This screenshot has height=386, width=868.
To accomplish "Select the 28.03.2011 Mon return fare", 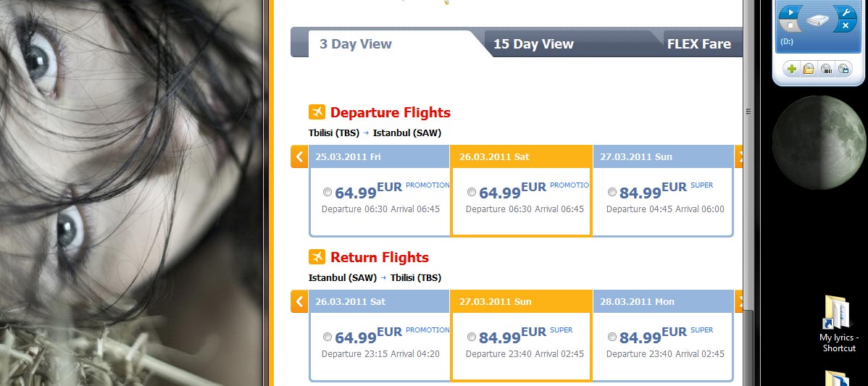I will [612, 337].
